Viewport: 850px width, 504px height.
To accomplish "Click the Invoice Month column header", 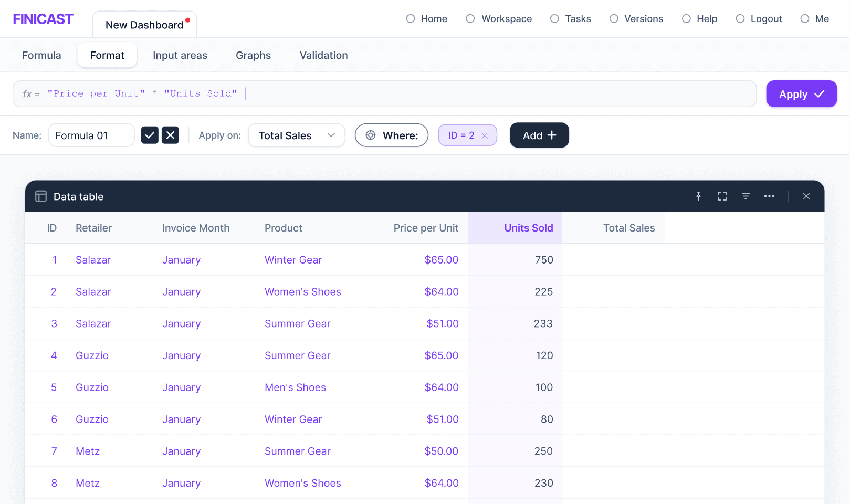I will [x=196, y=228].
